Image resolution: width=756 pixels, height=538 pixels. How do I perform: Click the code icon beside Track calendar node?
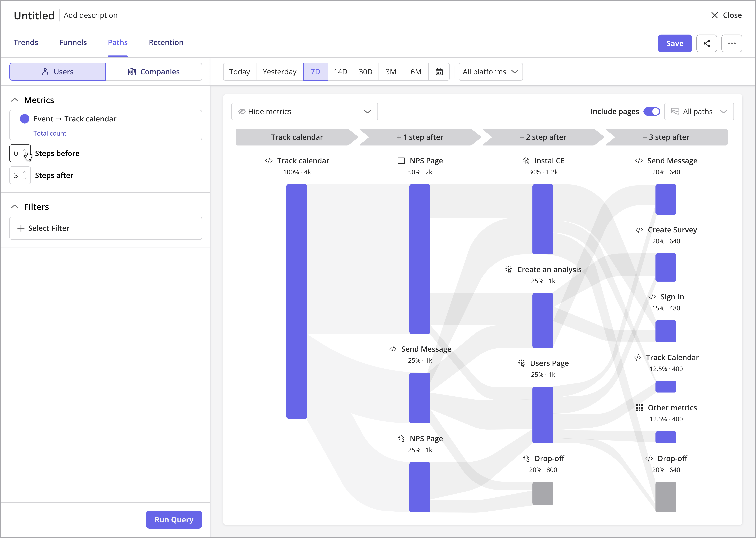pos(269,161)
